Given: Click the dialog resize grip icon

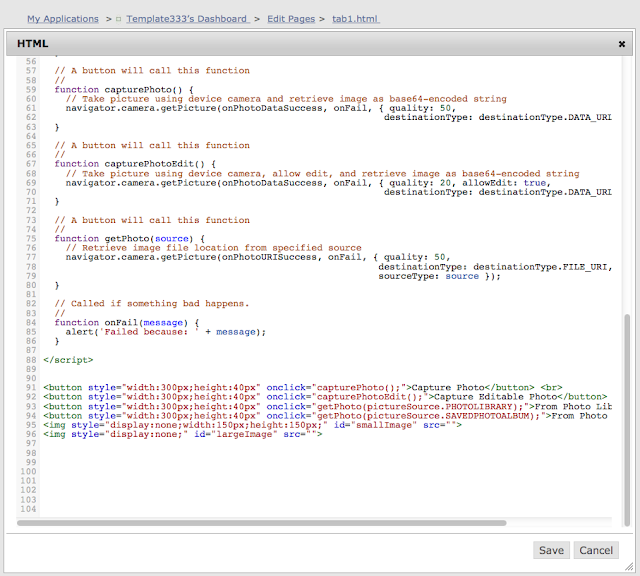Looking at the screenshot, I should pyautogui.click(x=629, y=567).
